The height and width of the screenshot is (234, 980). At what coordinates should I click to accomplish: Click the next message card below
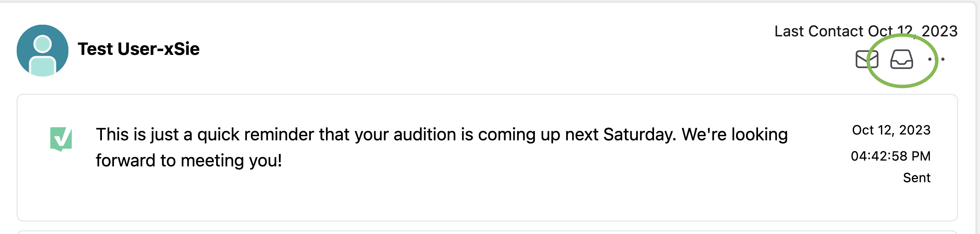(487, 232)
